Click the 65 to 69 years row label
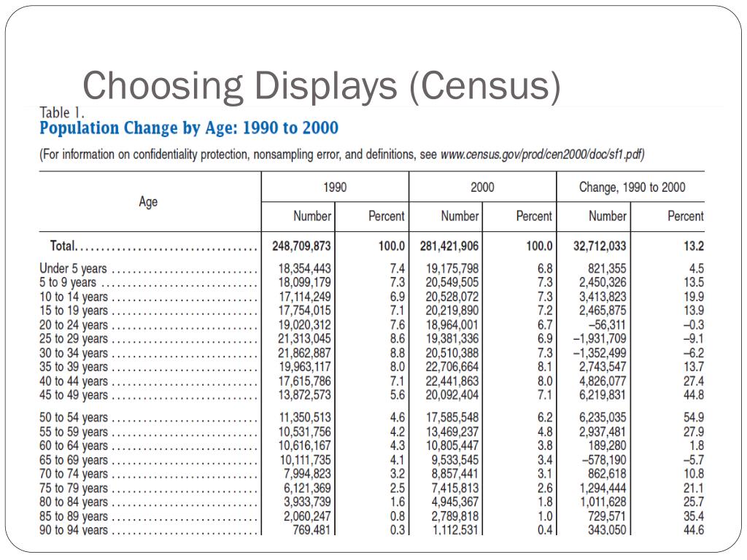This screenshot has height=560, width=747. click(74, 461)
